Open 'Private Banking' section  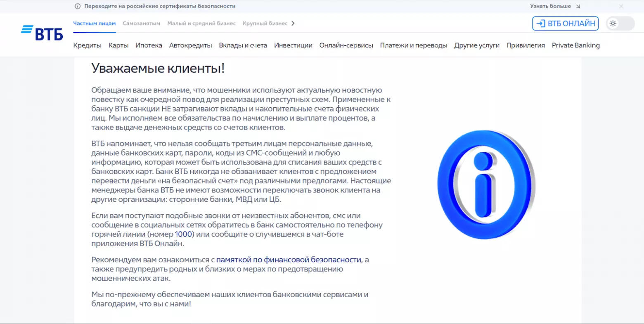click(x=575, y=45)
